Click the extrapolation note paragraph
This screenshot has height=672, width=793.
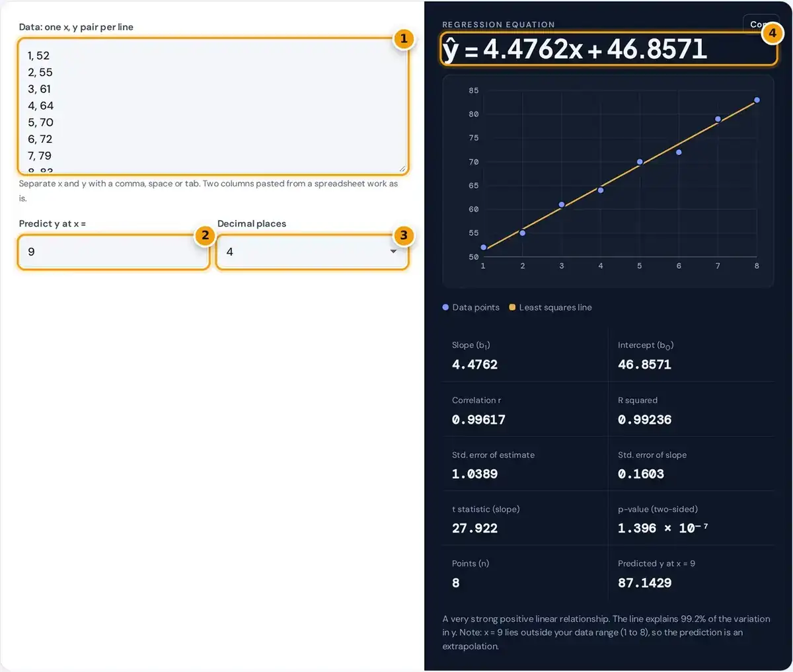point(606,632)
